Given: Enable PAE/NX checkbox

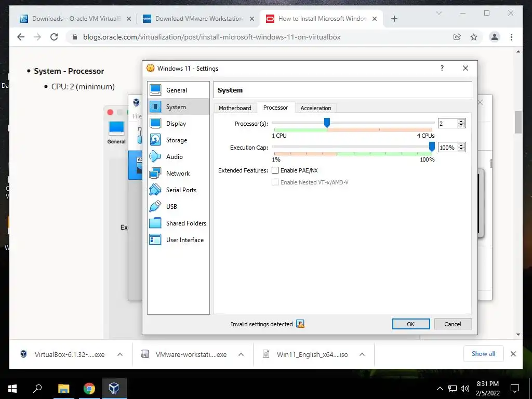Looking at the screenshot, I should pyautogui.click(x=275, y=170).
